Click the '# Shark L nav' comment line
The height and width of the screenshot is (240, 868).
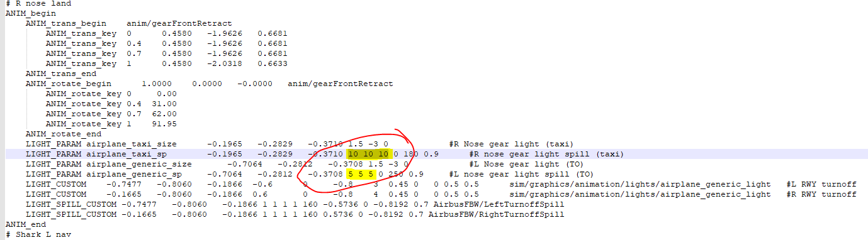tap(38, 234)
